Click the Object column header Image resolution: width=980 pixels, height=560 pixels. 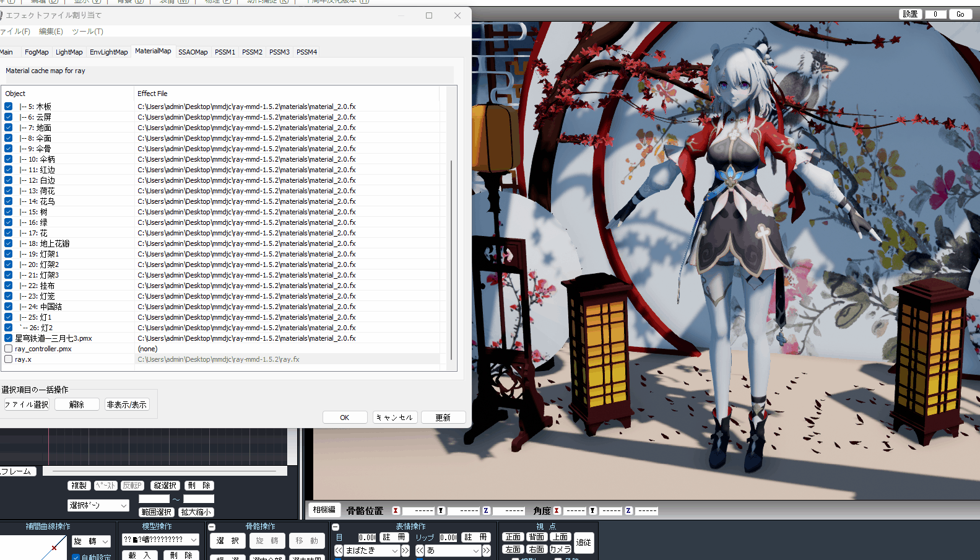[68, 94]
